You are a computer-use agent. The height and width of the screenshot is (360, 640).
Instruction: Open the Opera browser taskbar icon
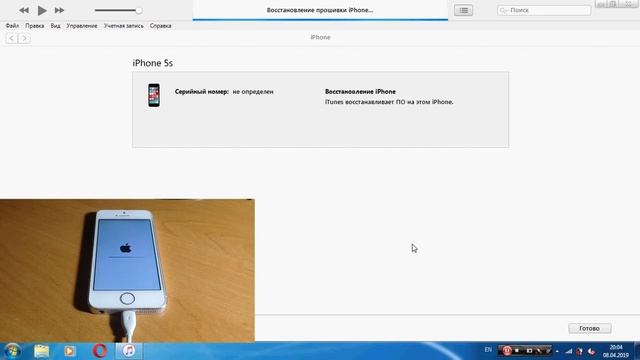pyautogui.click(x=100, y=351)
